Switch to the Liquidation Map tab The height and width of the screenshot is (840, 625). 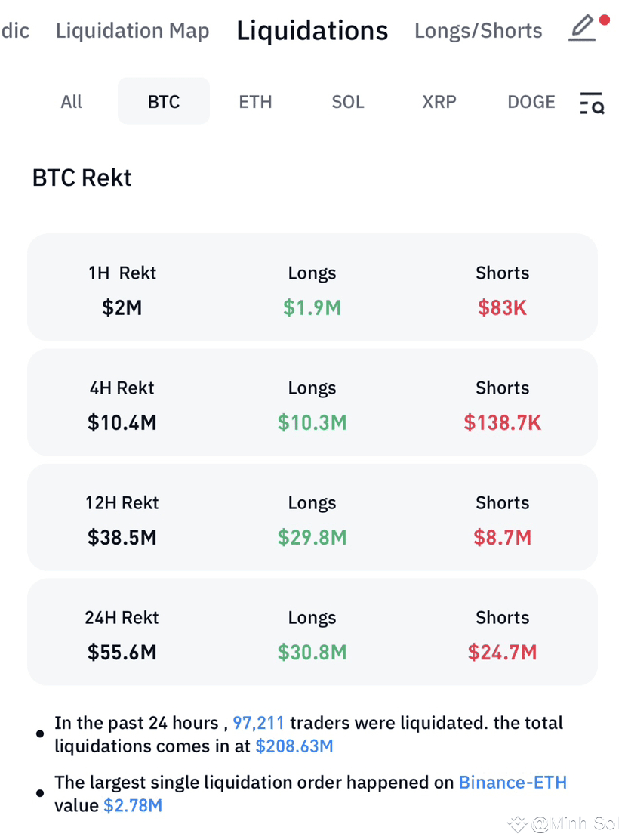pos(132,31)
